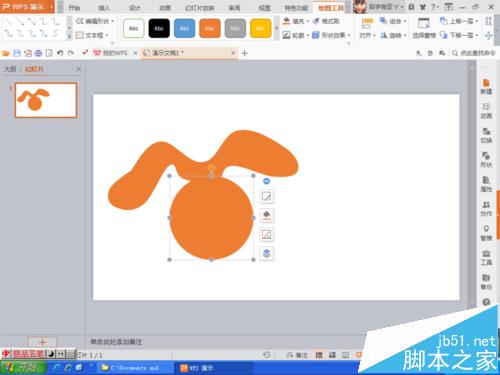
Task: Open the 新建 new sidebar panel
Action: coord(486,87)
